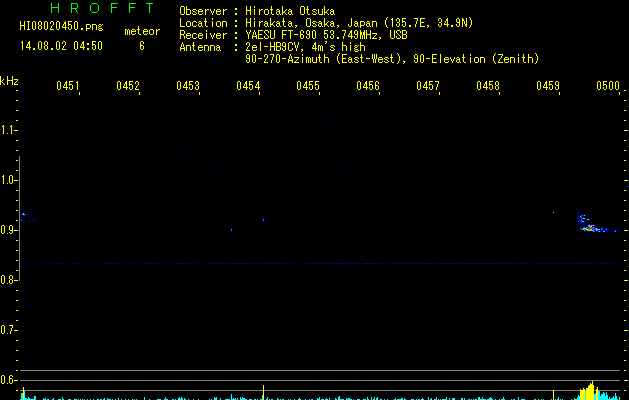Click the 0.7 kHz axis label
The image size is (629, 400).
(8, 330)
